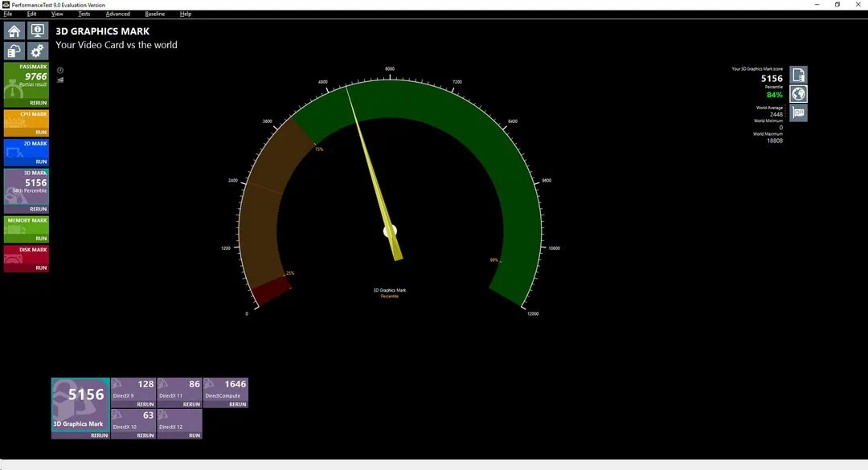Click the cloud upload baseline icon
This screenshot has width=868, height=470.
click(x=14, y=51)
